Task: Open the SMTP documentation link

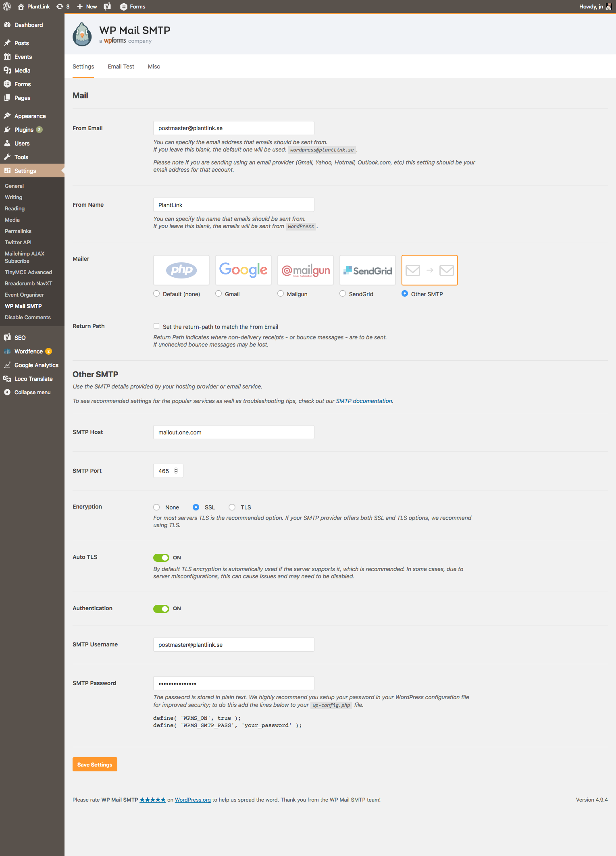Action: (x=364, y=401)
